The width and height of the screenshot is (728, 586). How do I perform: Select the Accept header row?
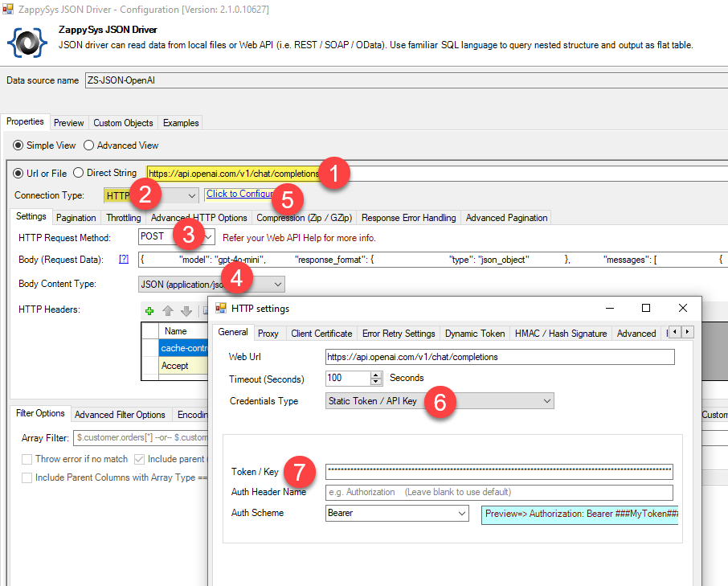click(183, 366)
